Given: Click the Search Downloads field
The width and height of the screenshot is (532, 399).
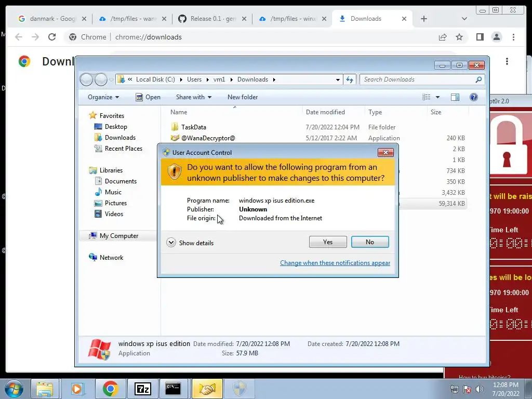Looking at the screenshot, I should click(x=422, y=79).
